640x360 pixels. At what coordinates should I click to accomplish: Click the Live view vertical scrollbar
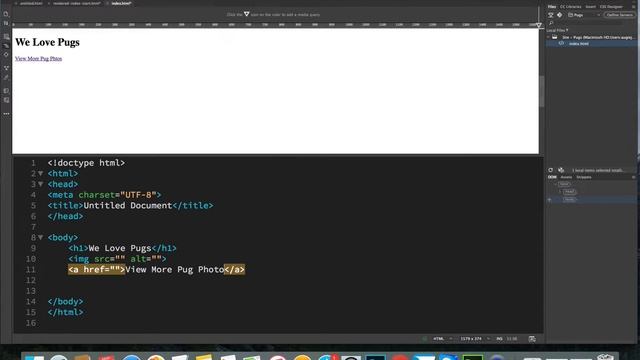point(542,91)
